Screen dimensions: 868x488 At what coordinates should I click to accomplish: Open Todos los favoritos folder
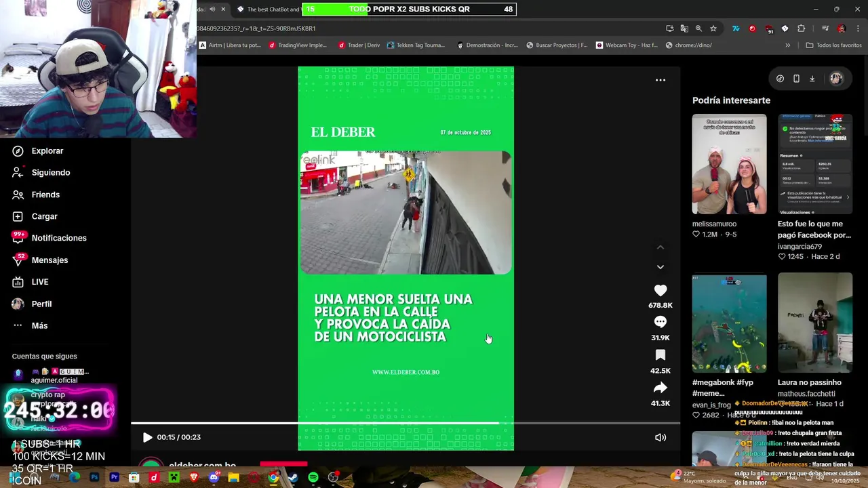tap(833, 45)
